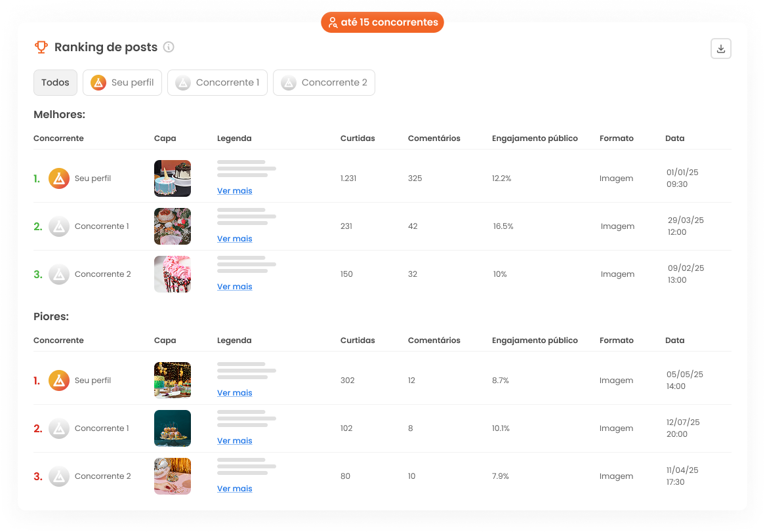This screenshot has height=532, width=765.
Task: Sort by the Curtidas column header
Action: (358, 138)
